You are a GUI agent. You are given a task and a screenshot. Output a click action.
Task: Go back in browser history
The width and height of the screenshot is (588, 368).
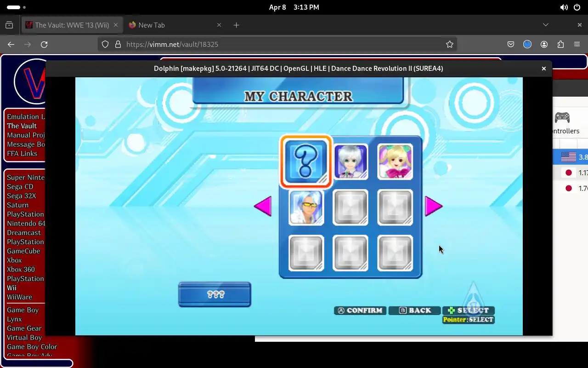[11, 44]
